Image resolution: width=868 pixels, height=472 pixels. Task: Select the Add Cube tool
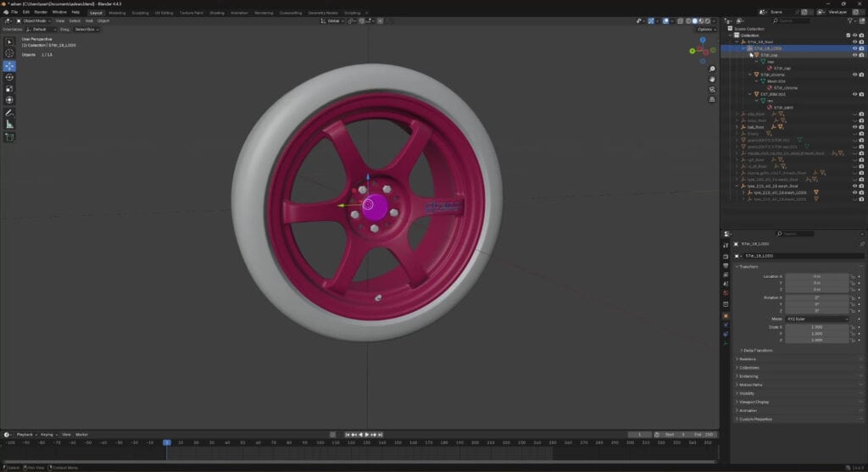click(x=9, y=136)
